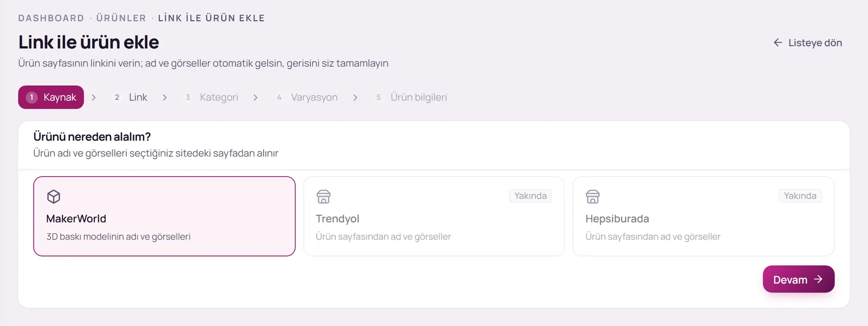Click the chevron after Kaynak step

[94, 98]
